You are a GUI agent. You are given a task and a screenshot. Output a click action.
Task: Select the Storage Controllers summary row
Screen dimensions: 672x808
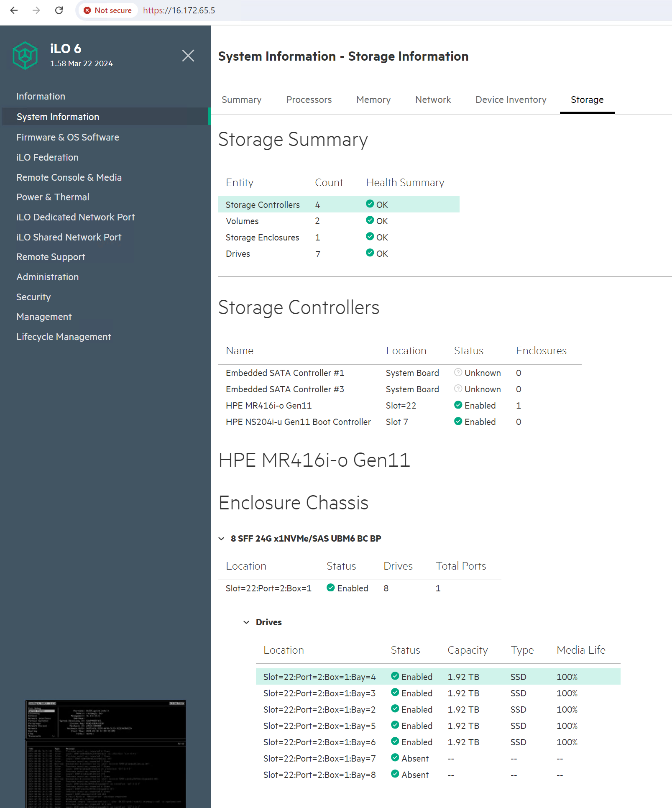point(339,205)
